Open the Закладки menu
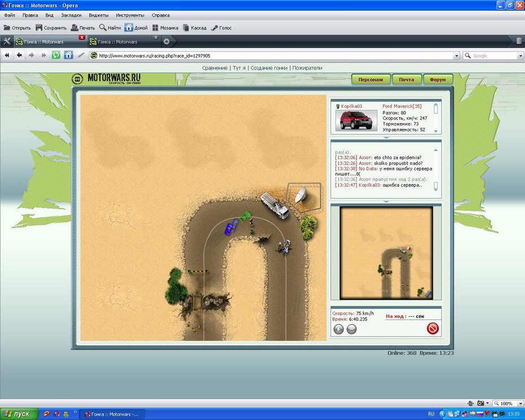This screenshot has height=420, width=525. (71, 15)
